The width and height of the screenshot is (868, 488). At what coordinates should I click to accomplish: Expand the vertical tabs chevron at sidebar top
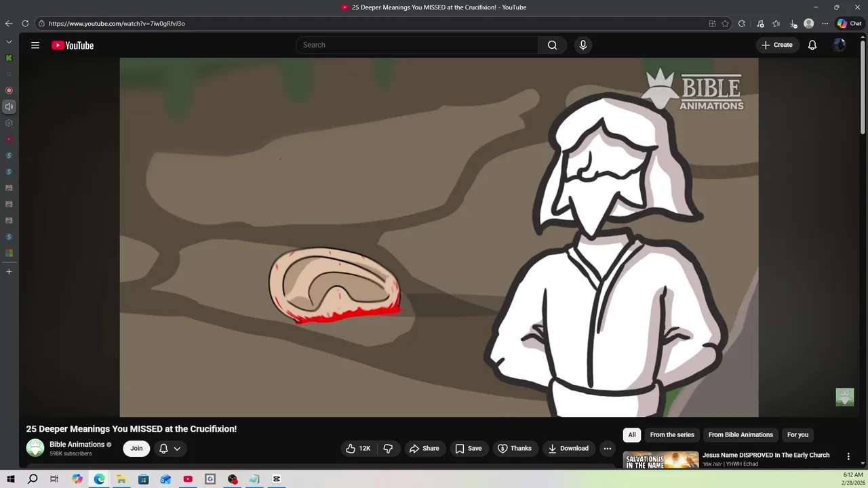point(9,41)
